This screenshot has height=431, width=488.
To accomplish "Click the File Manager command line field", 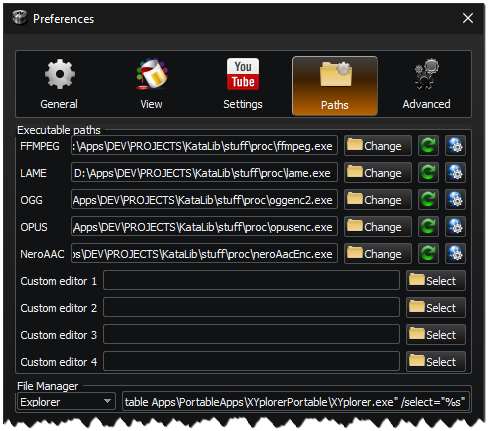I will click(296, 402).
